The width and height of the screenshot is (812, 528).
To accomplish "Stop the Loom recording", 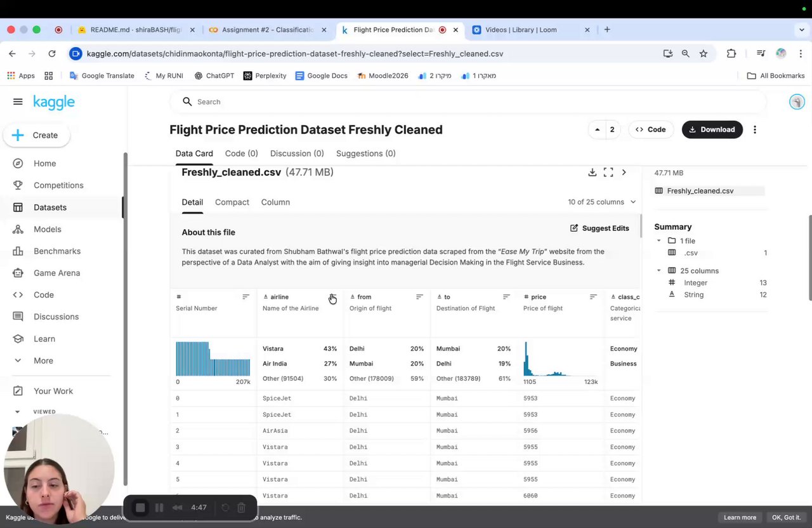I will (140, 508).
